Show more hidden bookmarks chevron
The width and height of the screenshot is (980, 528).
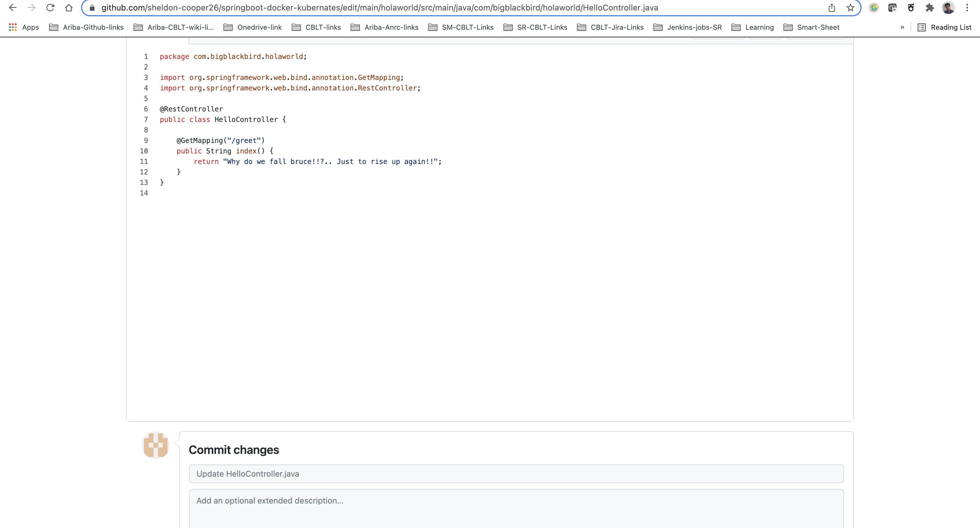[x=902, y=27]
